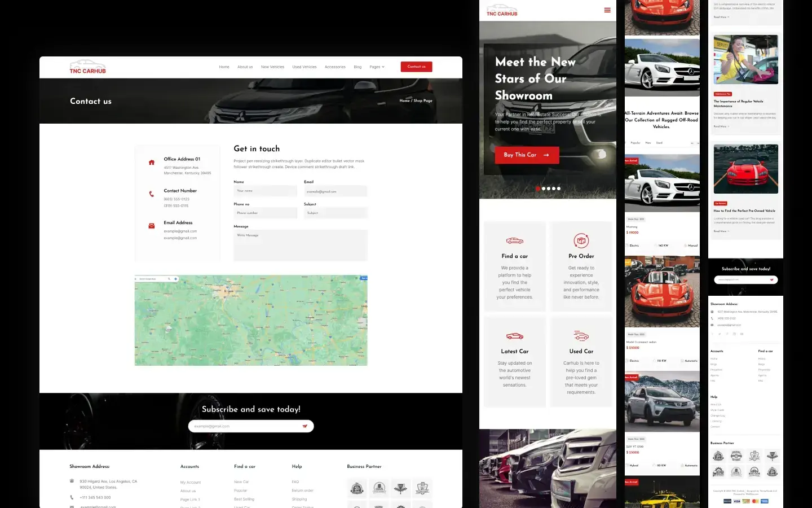Click the Pre Order box icon

click(x=581, y=239)
